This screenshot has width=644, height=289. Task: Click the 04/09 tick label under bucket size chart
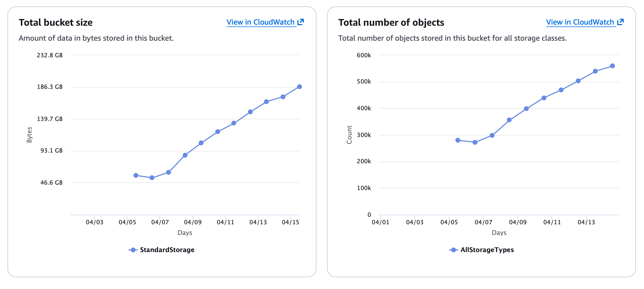(x=193, y=222)
